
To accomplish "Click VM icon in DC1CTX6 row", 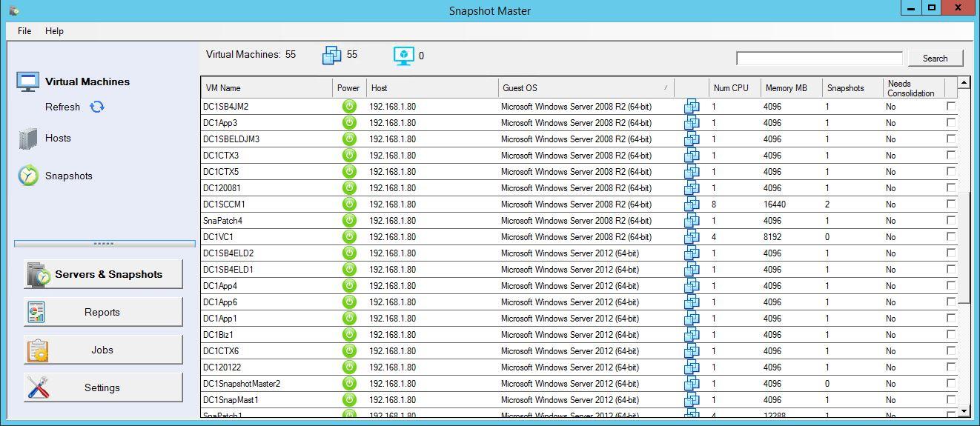I will 692,351.
